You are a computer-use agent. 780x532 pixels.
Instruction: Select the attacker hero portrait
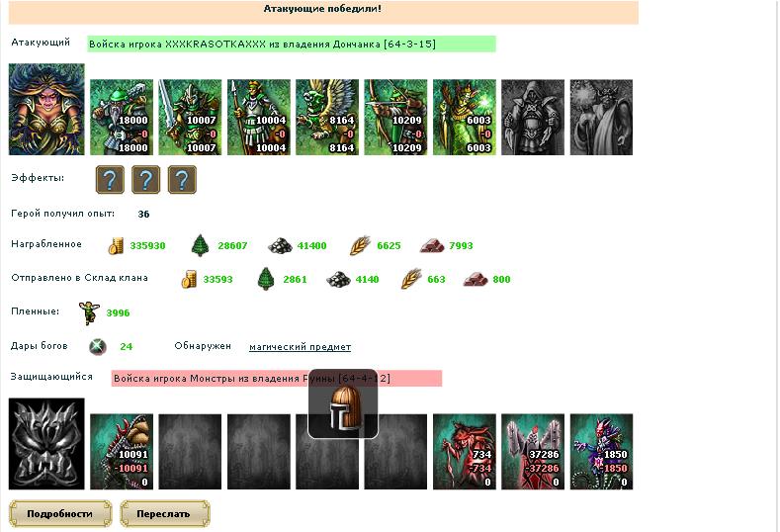(46, 109)
